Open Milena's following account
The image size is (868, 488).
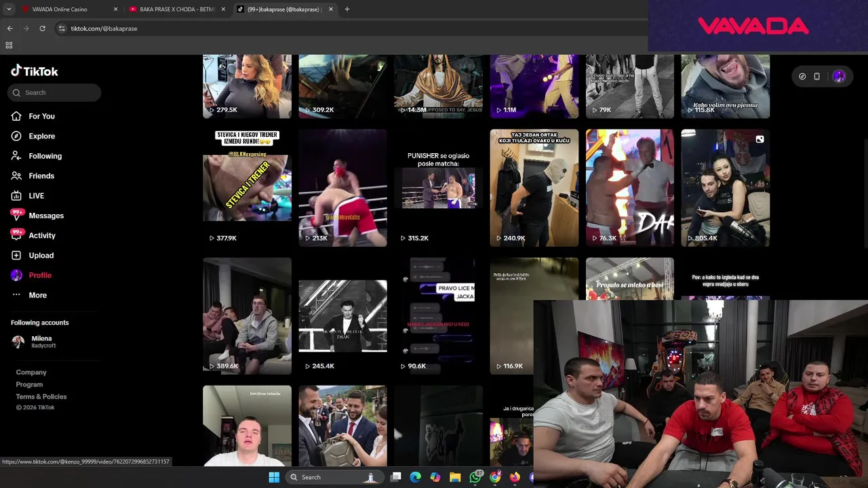click(34, 342)
